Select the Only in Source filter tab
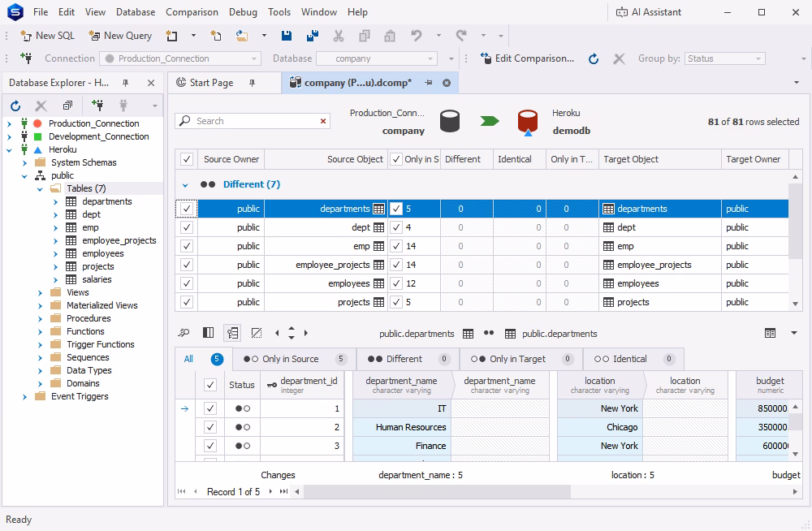 point(294,359)
